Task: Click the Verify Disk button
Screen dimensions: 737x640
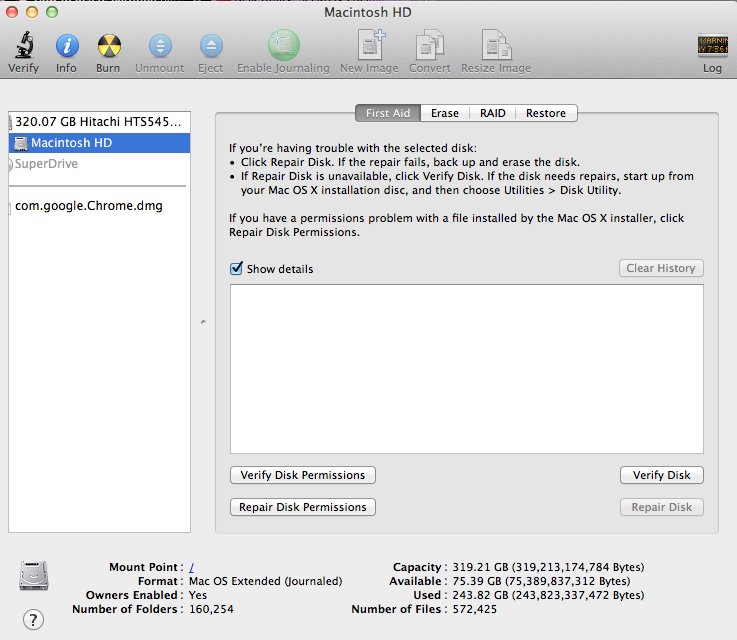Action: click(662, 475)
